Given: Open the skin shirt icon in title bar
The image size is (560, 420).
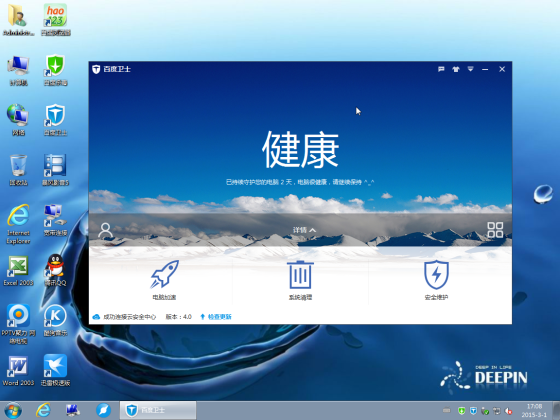Looking at the screenshot, I should pos(456,69).
